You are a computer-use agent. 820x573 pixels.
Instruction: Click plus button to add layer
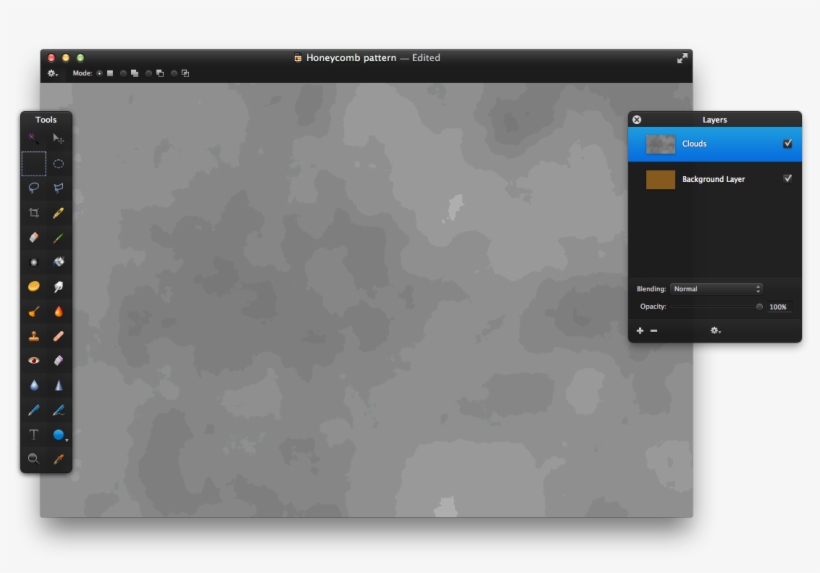pyautogui.click(x=640, y=330)
